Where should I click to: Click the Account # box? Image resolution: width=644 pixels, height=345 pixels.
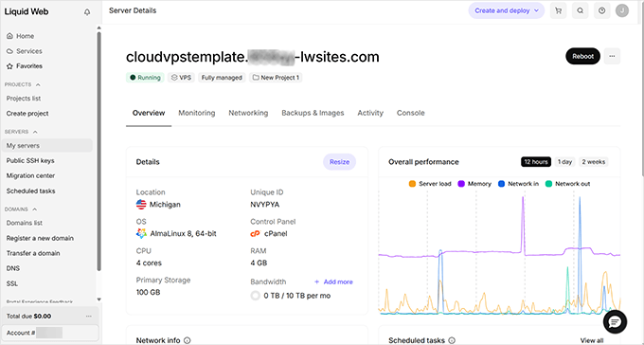pos(50,333)
